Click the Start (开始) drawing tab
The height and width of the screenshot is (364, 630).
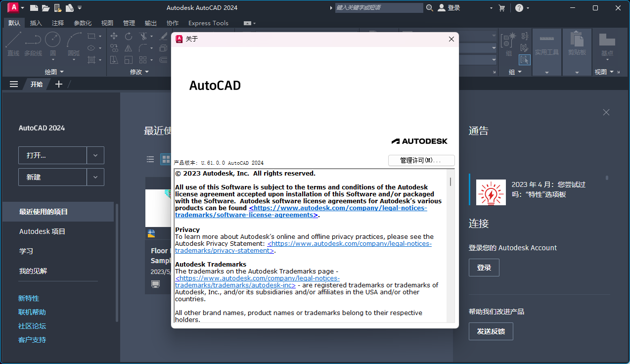pyautogui.click(x=37, y=84)
